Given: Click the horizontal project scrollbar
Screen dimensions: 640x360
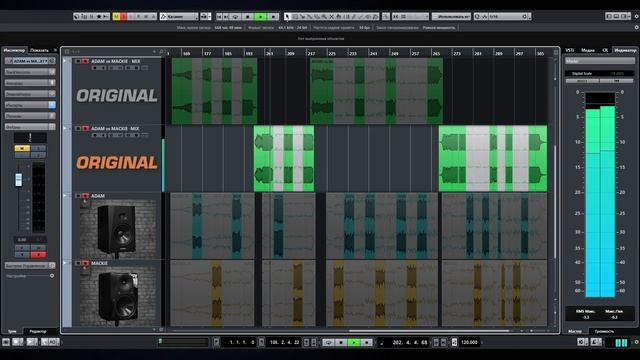Looking at the screenshot, I should [x=429, y=331].
